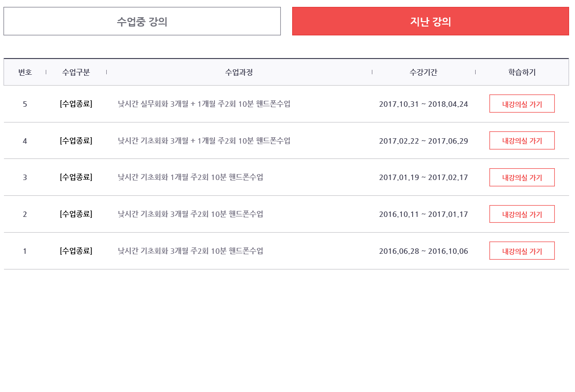Image resolution: width=575 pixels, height=392 pixels.
Task: Open 내강의실 가기 for course number 5
Action: [x=522, y=104]
